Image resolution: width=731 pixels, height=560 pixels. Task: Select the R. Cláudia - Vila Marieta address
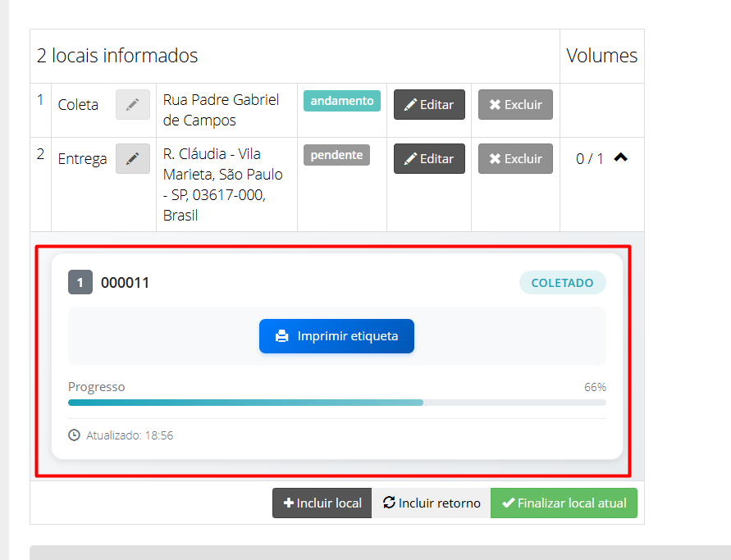pyautogui.click(x=223, y=184)
